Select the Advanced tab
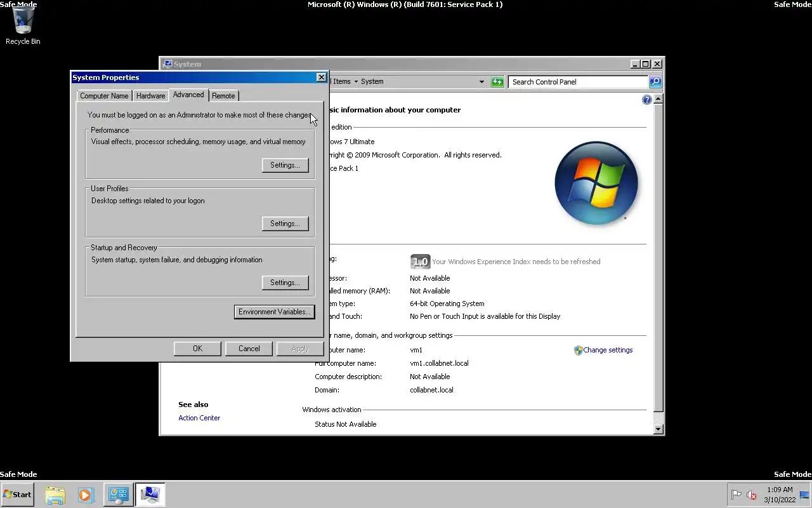The image size is (812, 508). click(188, 95)
